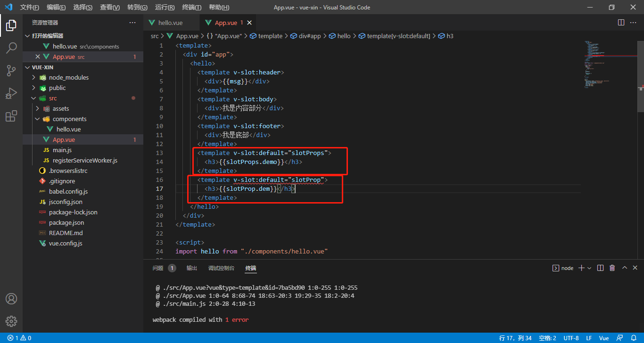
Task: Kill terminal with trash icon
Action: (612, 268)
